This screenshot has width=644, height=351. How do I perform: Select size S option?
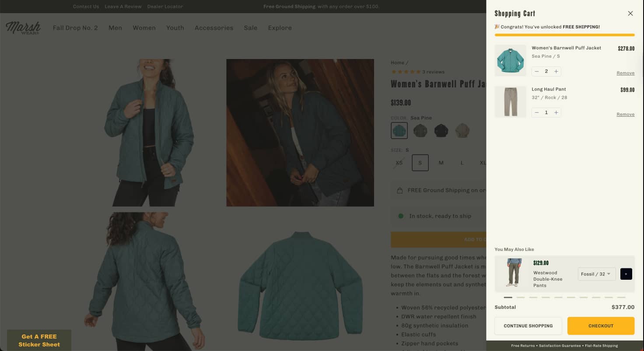pyautogui.click(x=420, y=163)
